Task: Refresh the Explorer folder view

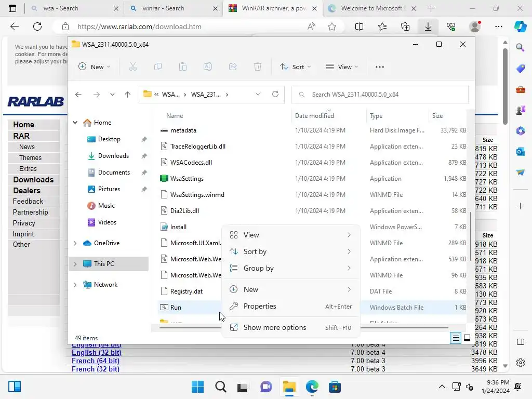Action: click(275, 95)
